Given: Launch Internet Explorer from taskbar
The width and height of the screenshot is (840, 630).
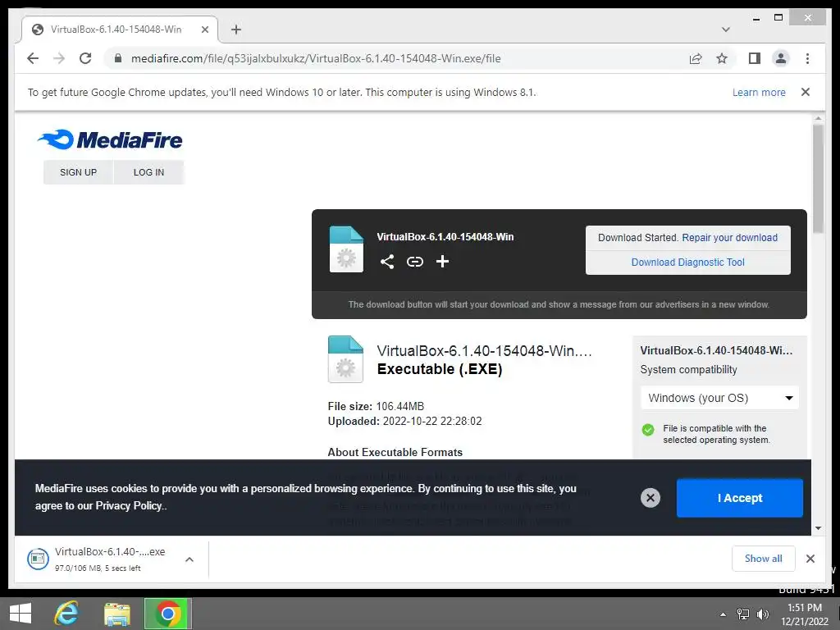Looking at the screenshot, I should (x=67, y=614).
